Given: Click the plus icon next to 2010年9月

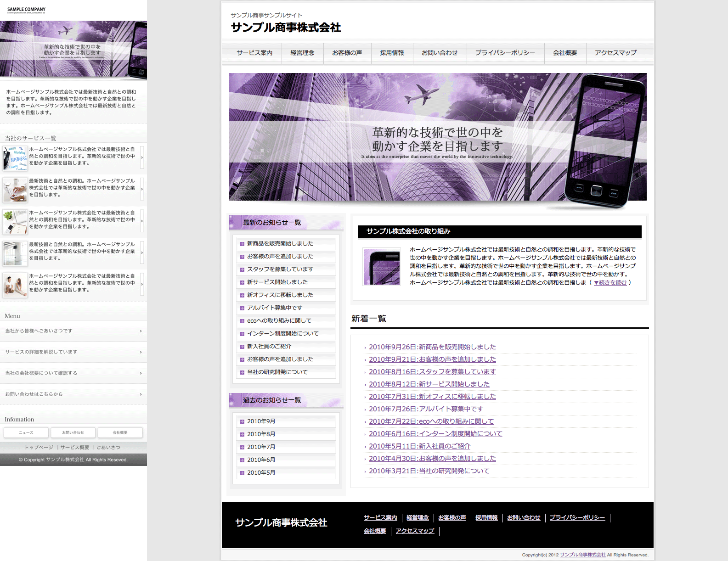Looking at the screenshot, I should click(242, 421).
